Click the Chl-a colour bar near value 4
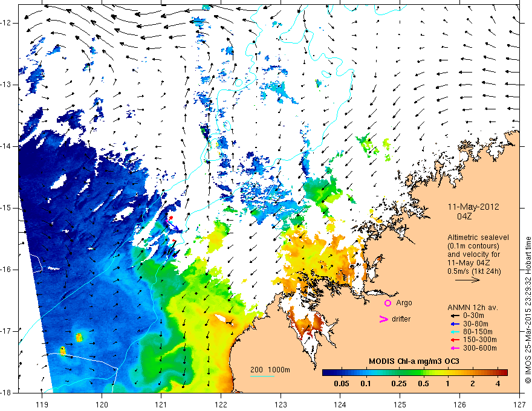 tap(498, 373)
